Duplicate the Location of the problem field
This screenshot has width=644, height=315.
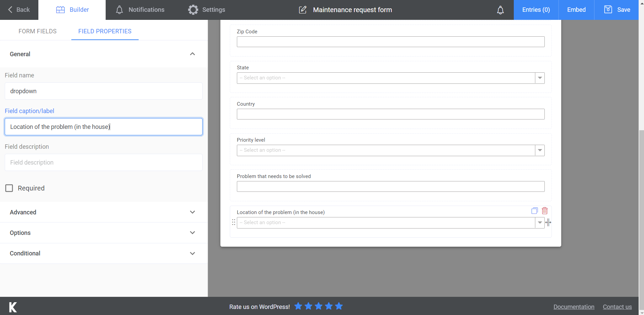point(534,210)
